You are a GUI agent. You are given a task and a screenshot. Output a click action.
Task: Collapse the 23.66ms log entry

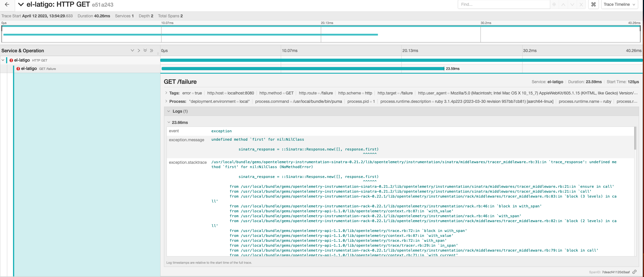click(x=169, y=122)
